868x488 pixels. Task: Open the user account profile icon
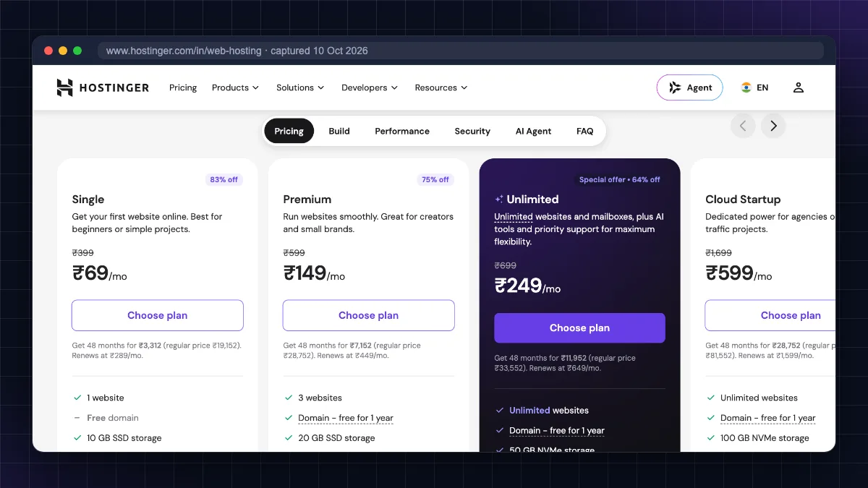(799, 87)
